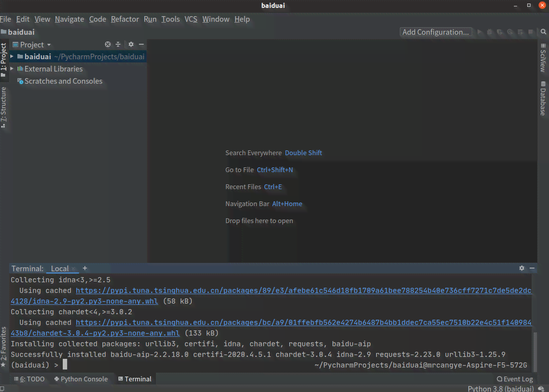
Task: Click the Alt+Home Navigation Bar hint
Action: click(287, 204)
